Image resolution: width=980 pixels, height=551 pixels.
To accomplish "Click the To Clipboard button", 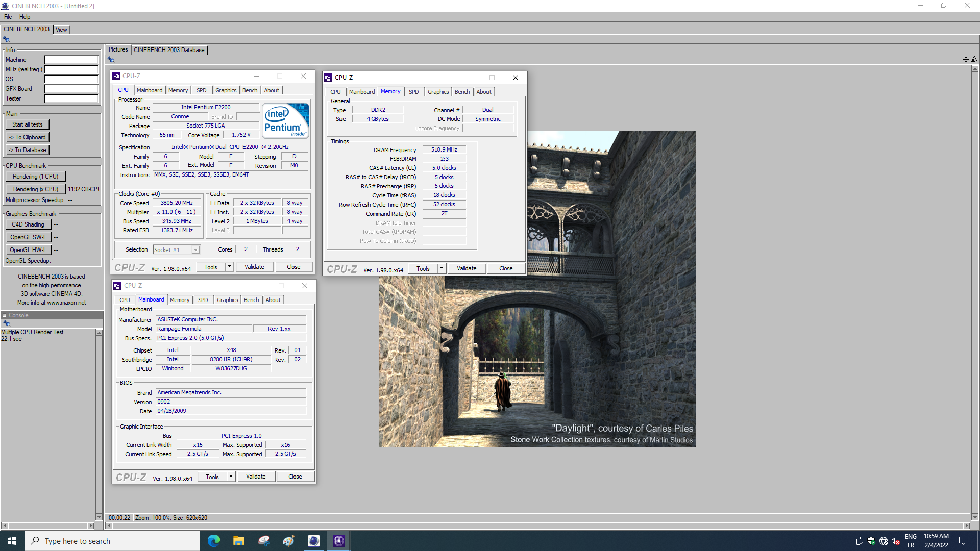I will click(x=28, y=137).
